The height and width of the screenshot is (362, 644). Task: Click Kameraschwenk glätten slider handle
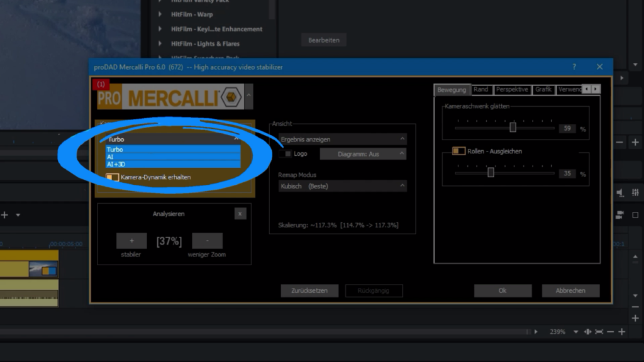coord(513,127)
